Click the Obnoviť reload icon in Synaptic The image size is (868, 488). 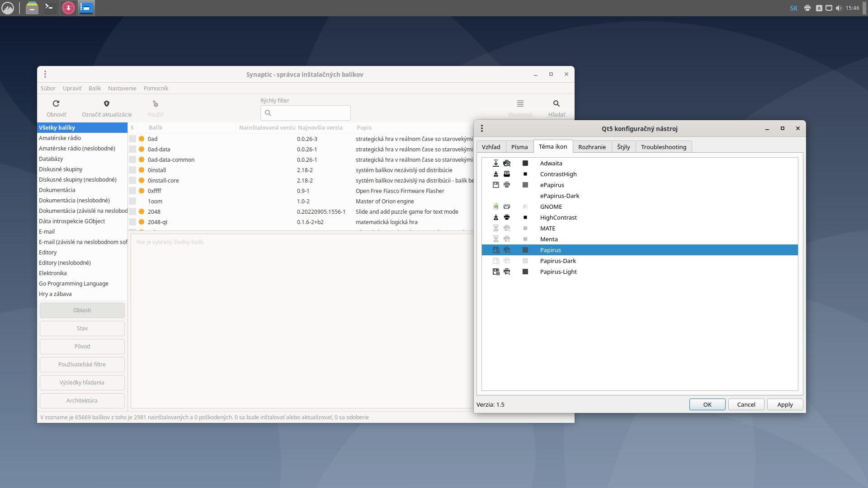(x=56, y=103)
